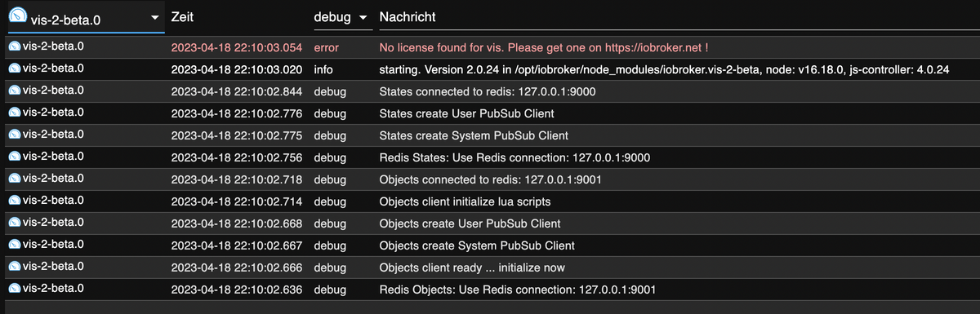
Task: Click the timestamp 2023-04-18 22:10:02.776
Action: point(237,113)
